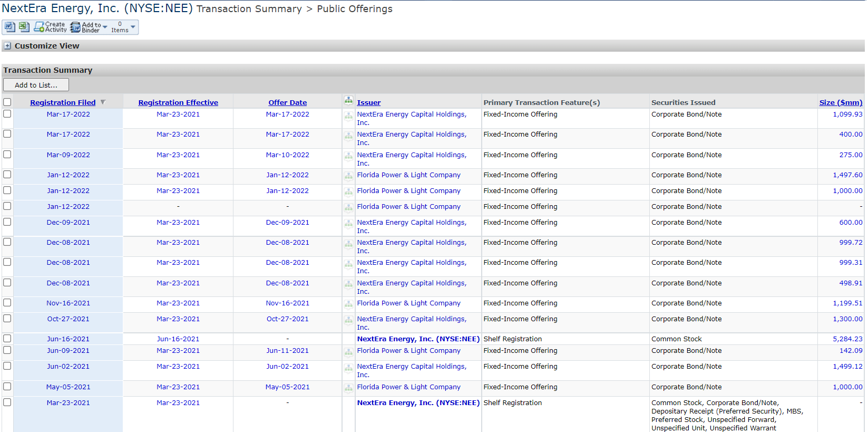
Task: Open the Add to Binder dropdown arrow
Action: tap(105, 27)
